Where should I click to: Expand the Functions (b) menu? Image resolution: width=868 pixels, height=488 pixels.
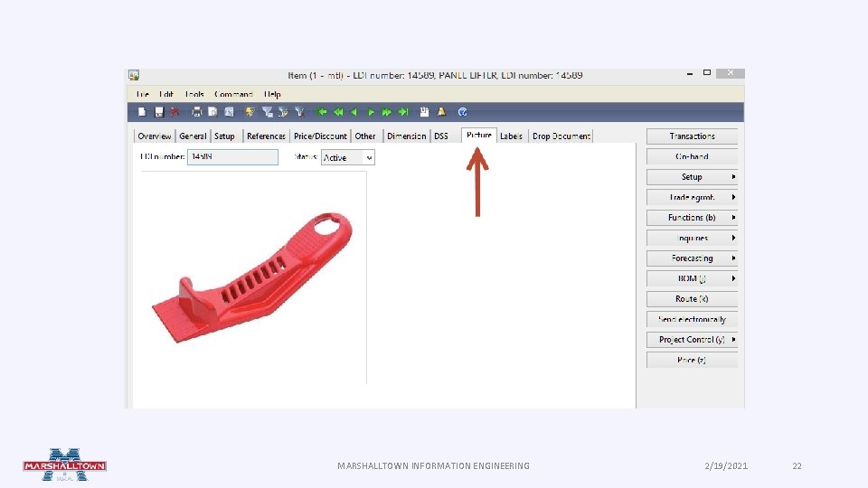[x=692, y=218]
